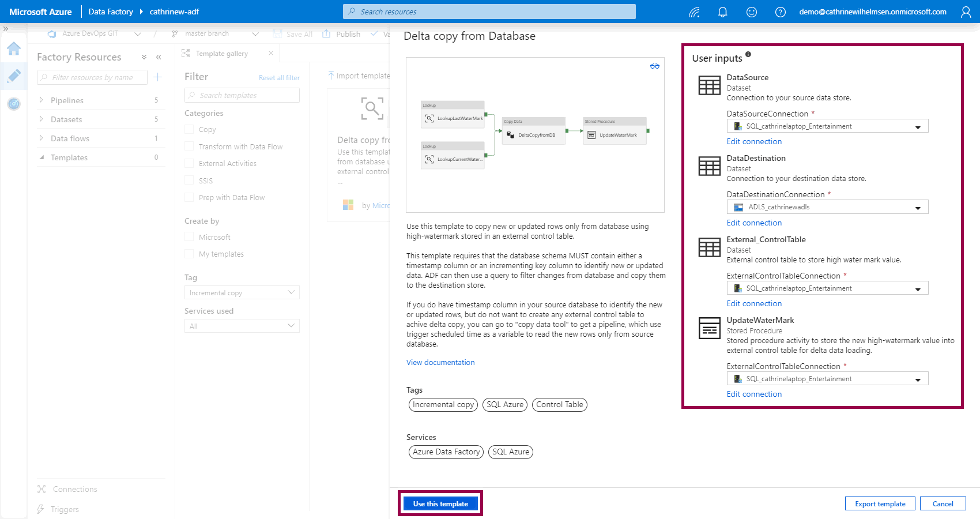
Task: Expand the Pipelines tree node
Action: tap(41, 100)
